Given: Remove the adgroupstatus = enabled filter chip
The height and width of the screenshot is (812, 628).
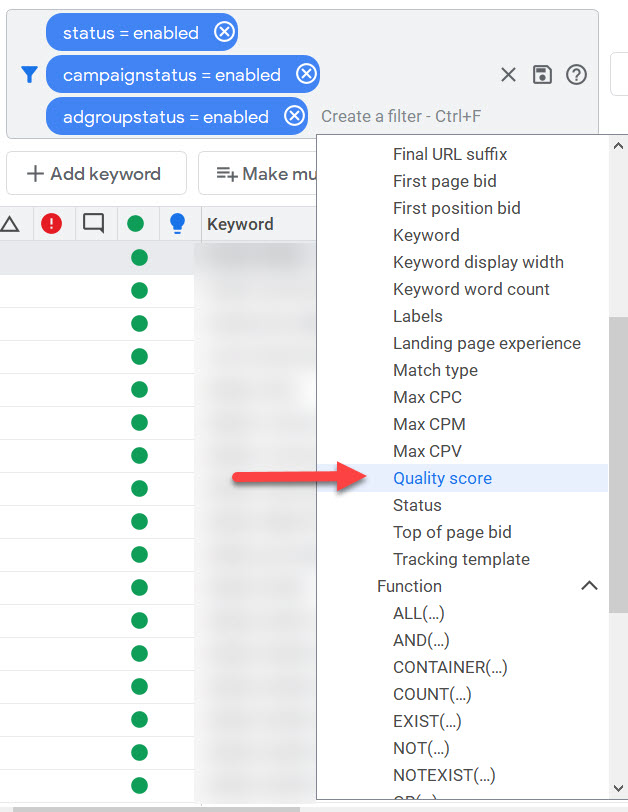Looking at the screenshot, I should (x=294, y=117).
